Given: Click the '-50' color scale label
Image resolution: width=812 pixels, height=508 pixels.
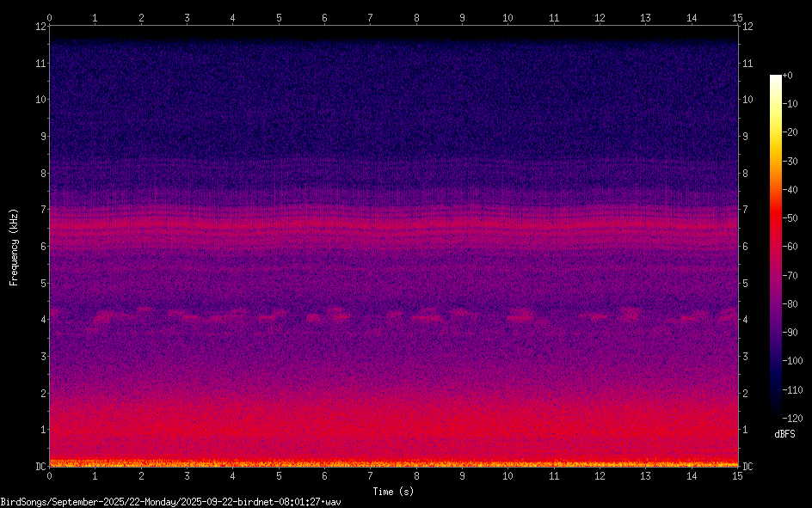Looking at the screenshot, I should [790, 218].
